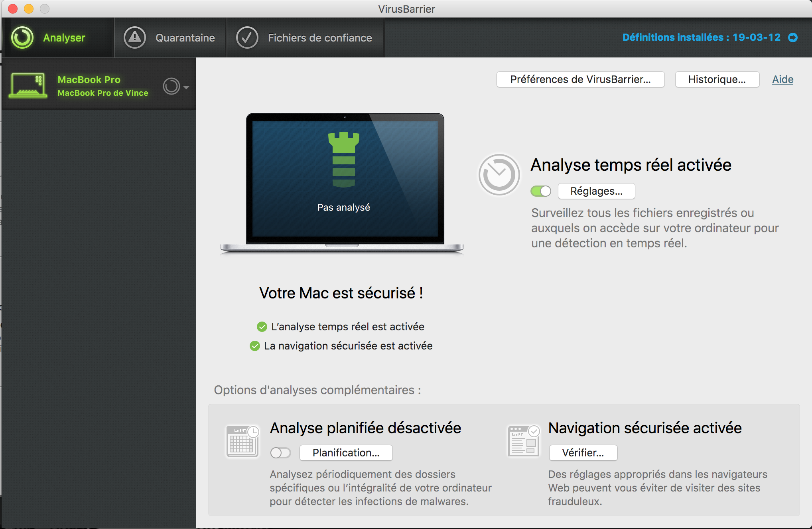Open the Planification scheduling options
The height and width of the screenshot is (529, 812).
[x=346, y=453]
